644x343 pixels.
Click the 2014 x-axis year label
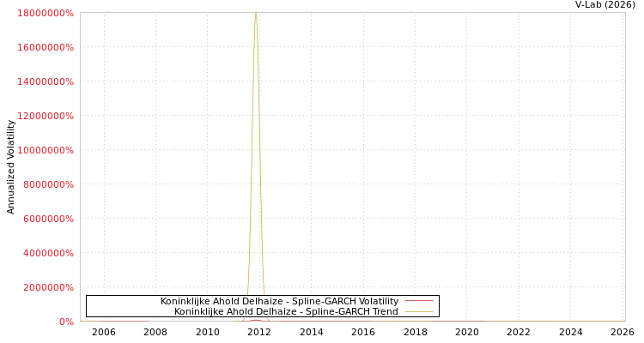tap(312, 332)
